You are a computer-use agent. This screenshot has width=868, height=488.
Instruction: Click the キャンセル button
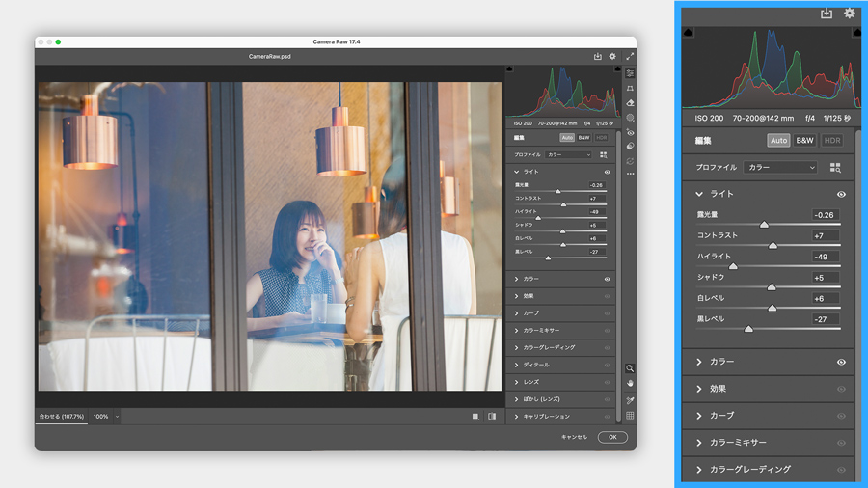[574, 437]
